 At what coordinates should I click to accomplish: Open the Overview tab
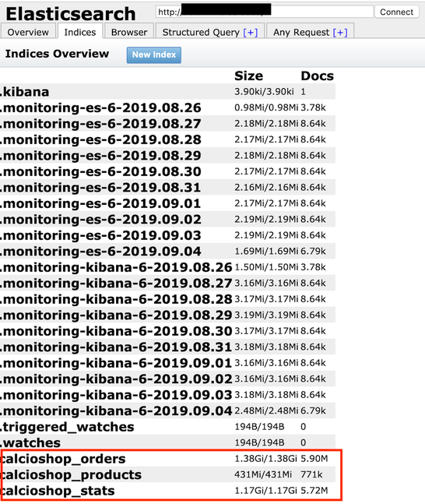tap(28, 32)
